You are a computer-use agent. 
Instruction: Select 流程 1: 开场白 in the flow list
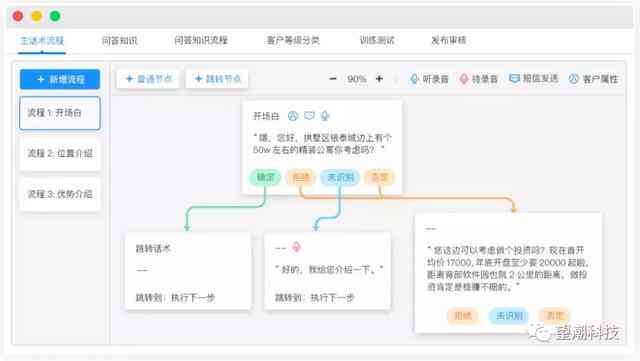pyautogui.click(x=60, y=113)
